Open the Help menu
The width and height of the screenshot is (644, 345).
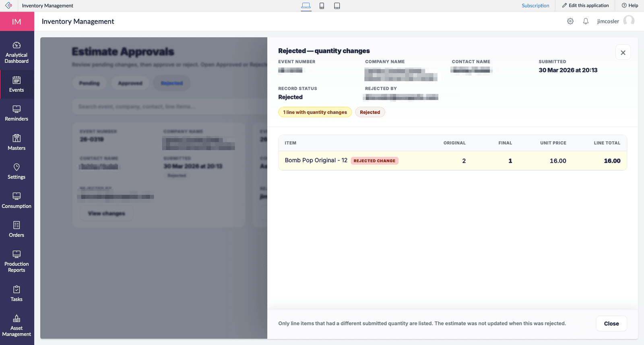(x=630, y=6)
